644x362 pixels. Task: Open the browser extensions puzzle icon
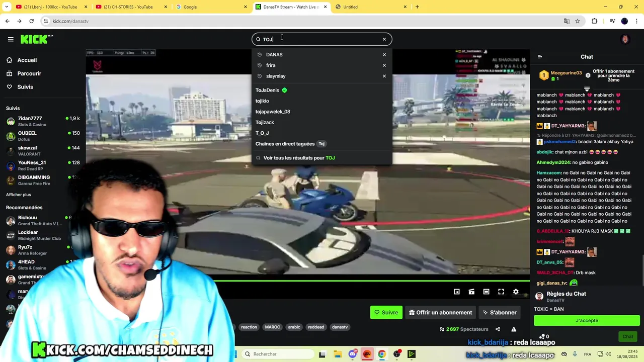(x=595, y=21)
